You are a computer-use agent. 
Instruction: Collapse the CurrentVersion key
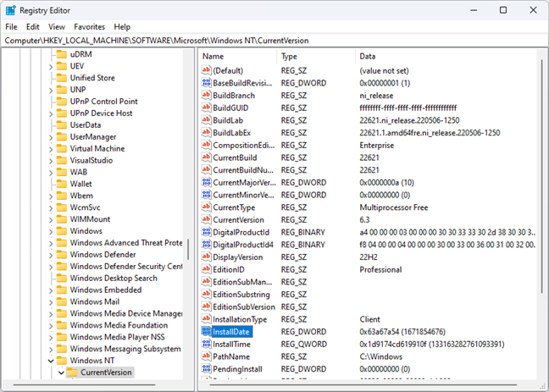pyautogui.click(x=61, y=373)
